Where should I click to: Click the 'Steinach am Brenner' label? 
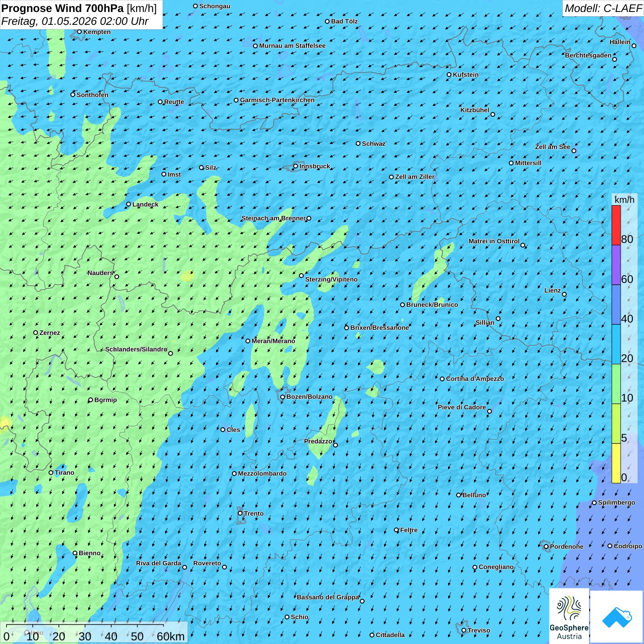pos(274,218)
